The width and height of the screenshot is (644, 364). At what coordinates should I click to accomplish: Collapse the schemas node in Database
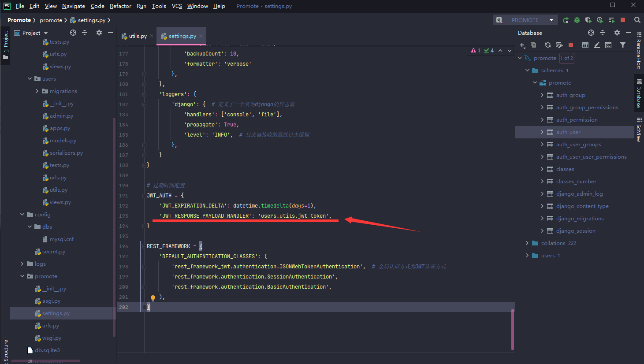[527, 71]
